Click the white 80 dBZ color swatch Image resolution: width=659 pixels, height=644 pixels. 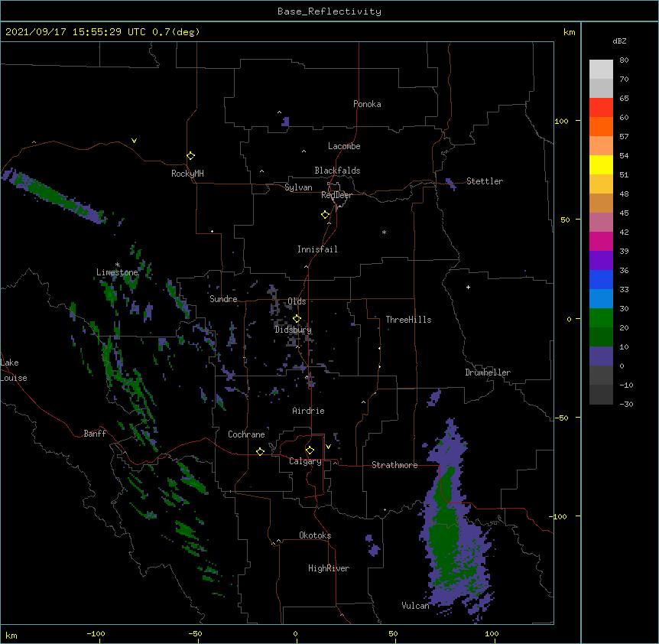601,70
